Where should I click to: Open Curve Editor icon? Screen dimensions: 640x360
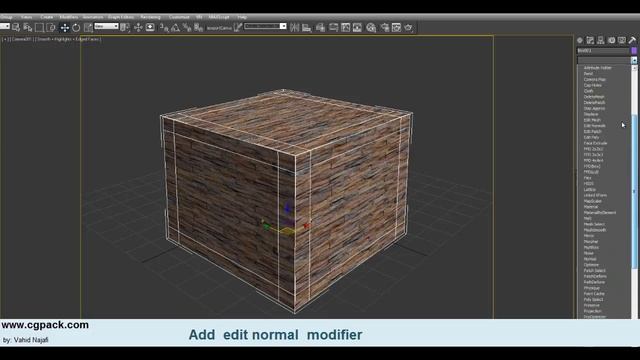[345, 27]
